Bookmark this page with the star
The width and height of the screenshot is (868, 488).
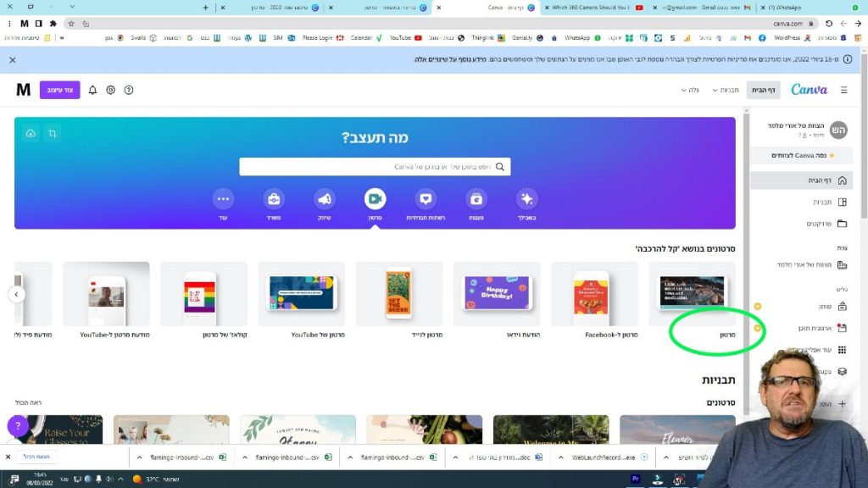pyautogui.click(x=71, y=23)
